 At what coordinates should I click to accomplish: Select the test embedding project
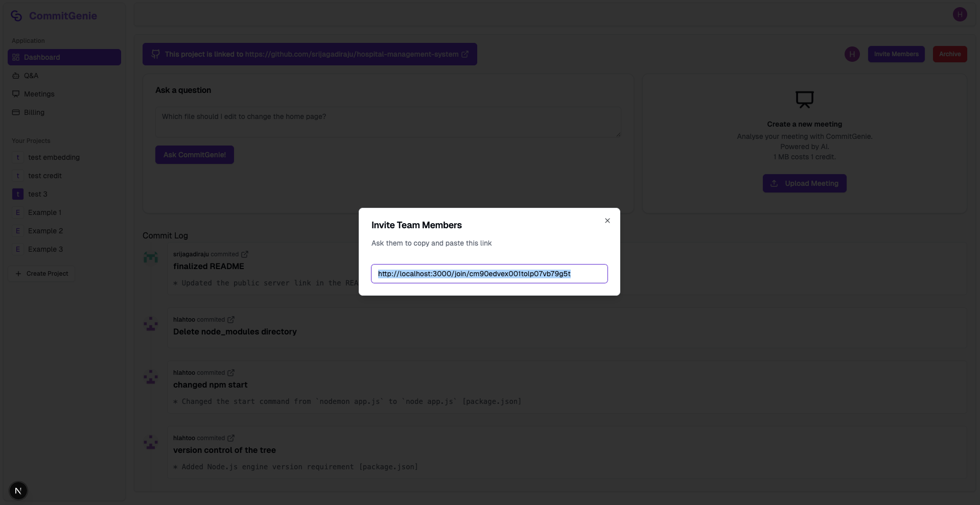point(64,157)
